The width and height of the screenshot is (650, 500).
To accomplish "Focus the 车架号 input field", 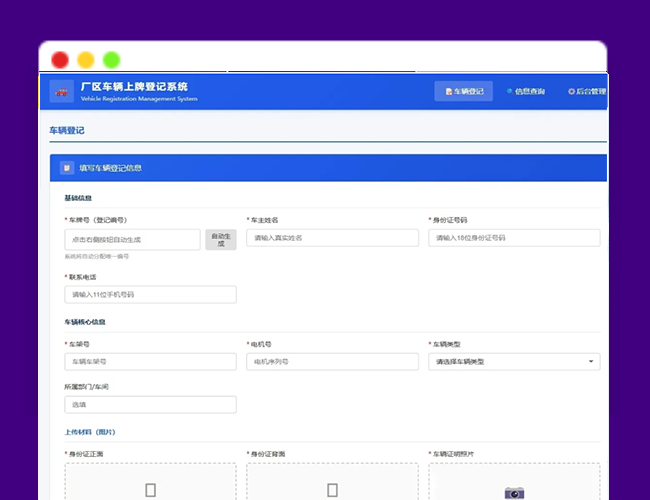I will coord(150,362).
